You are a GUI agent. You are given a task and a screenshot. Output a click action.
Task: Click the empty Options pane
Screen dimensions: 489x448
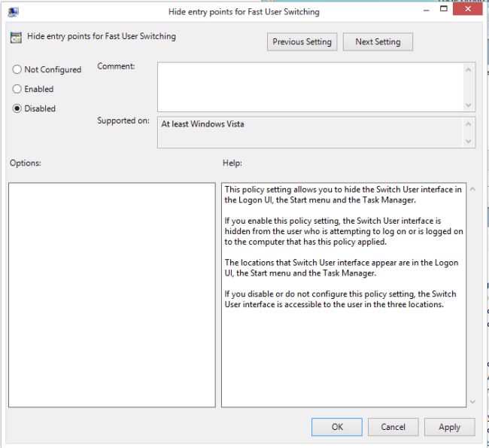pyautogui.click(x=112, y=295)
